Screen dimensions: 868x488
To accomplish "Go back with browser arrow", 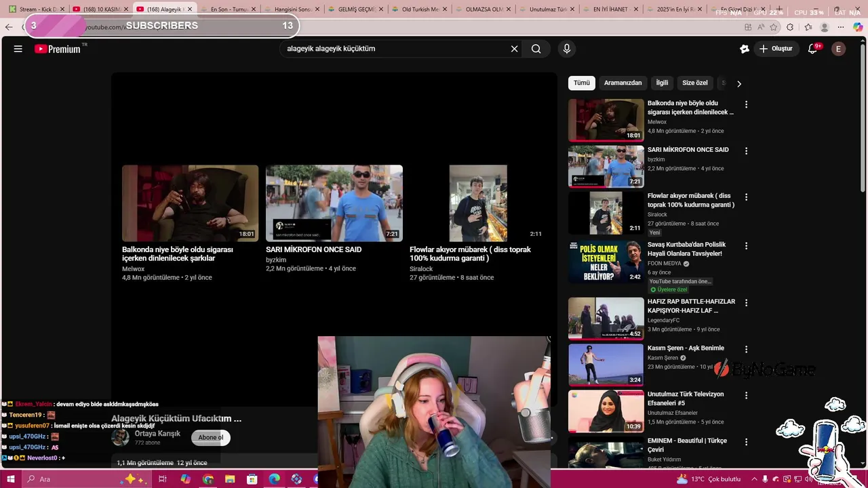I will point(9,27).
